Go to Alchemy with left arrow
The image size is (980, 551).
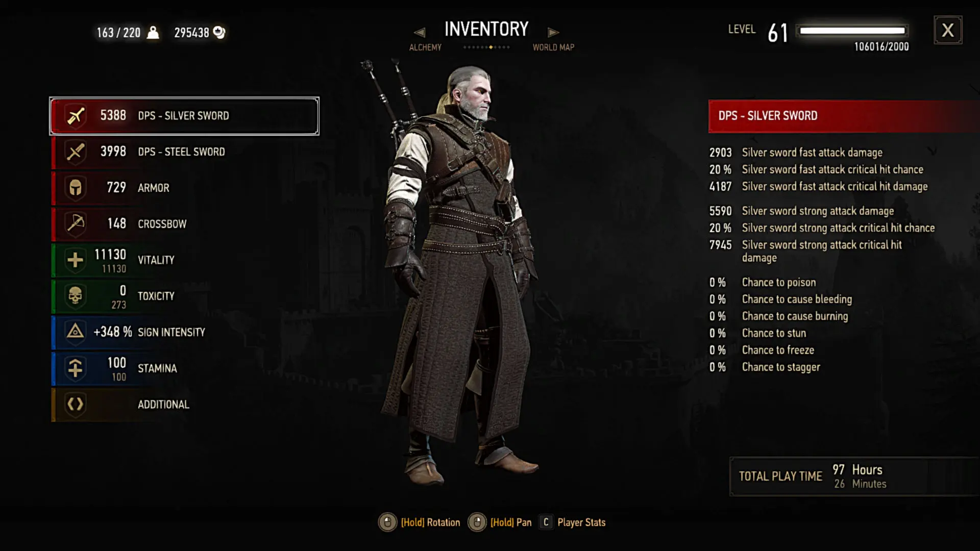pos(420,32)
